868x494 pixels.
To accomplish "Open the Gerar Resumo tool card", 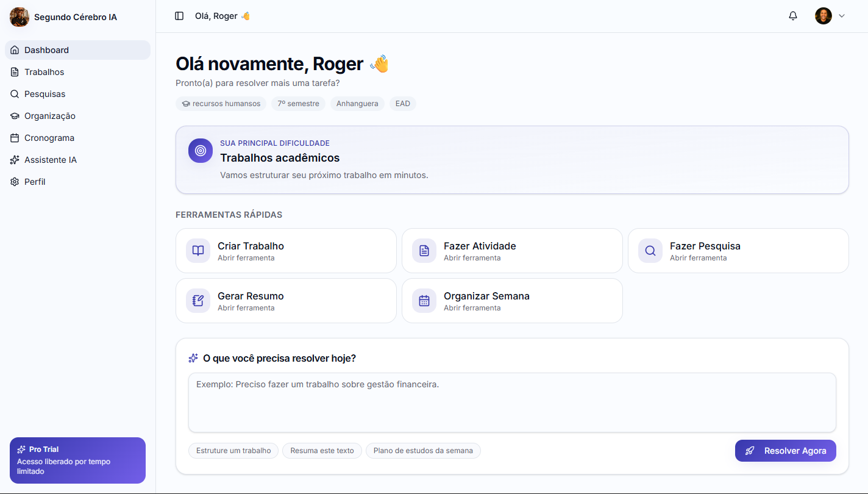I will 286,301.
